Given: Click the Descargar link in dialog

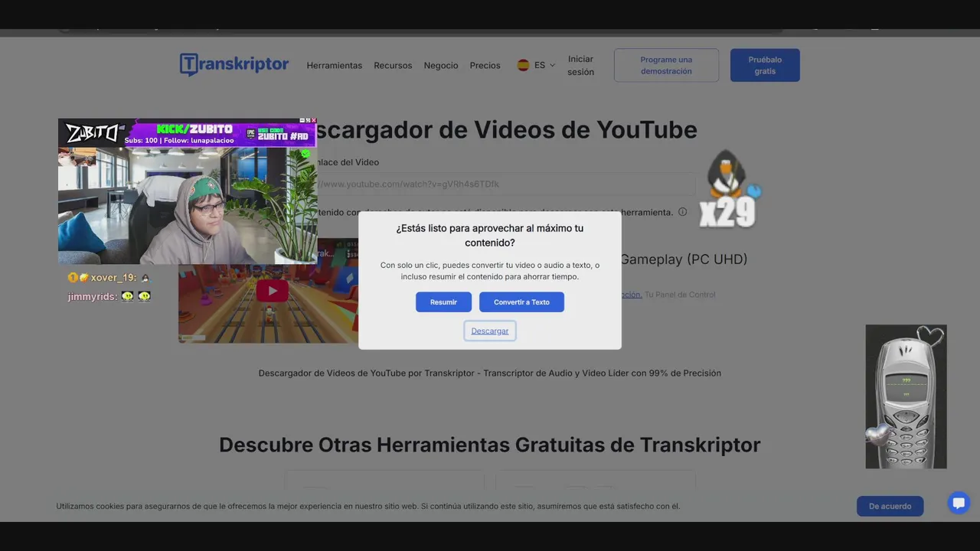Looking at the screenshot, I should [x=490, y=331].
